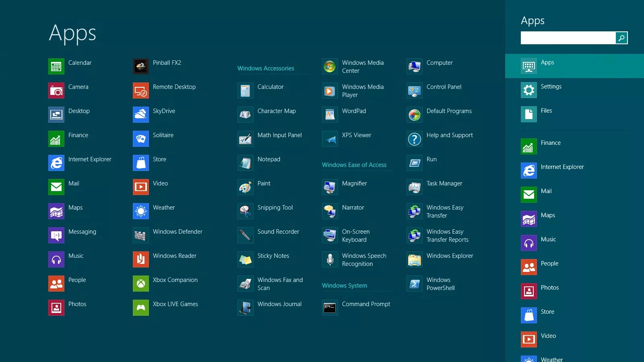Choose Mail in the search pane list
The height and width of the screenshot is (362, 644).
pyautogui.click(x=574, y=195)
